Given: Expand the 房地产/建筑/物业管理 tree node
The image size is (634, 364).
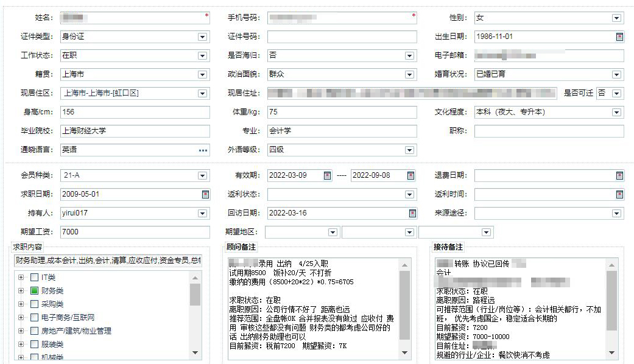Looking at the screenshot, I should 21,331.
